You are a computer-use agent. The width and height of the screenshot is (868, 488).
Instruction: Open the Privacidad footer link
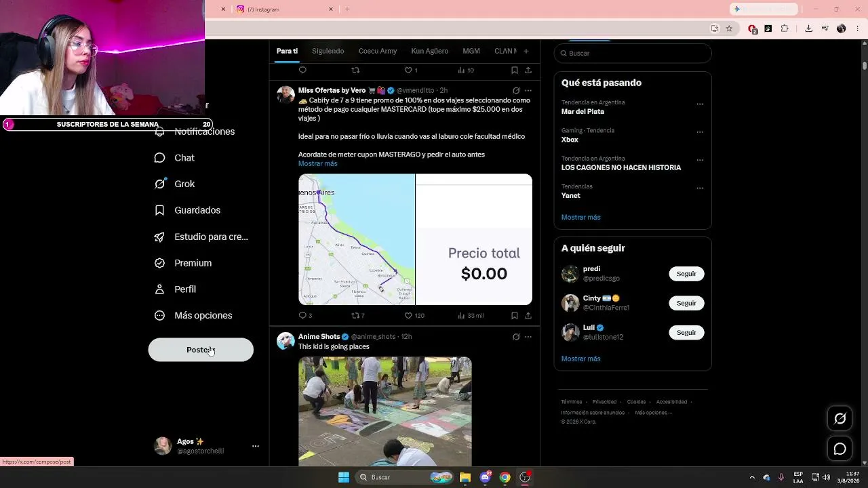coord(604,402)
